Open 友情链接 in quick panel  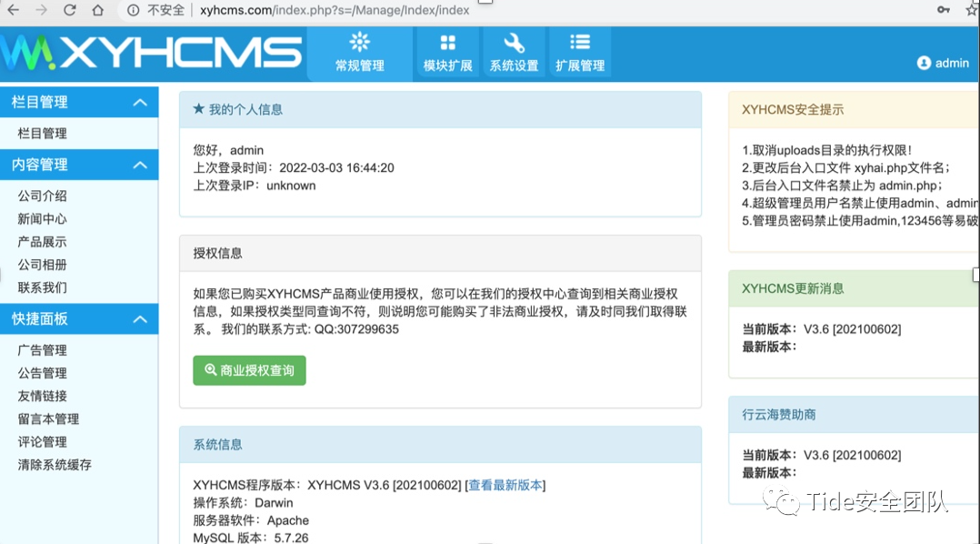[43, 396]
